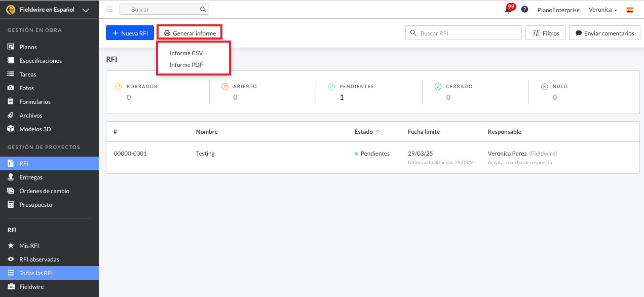Open the Veronica user menu

point(602,10)
